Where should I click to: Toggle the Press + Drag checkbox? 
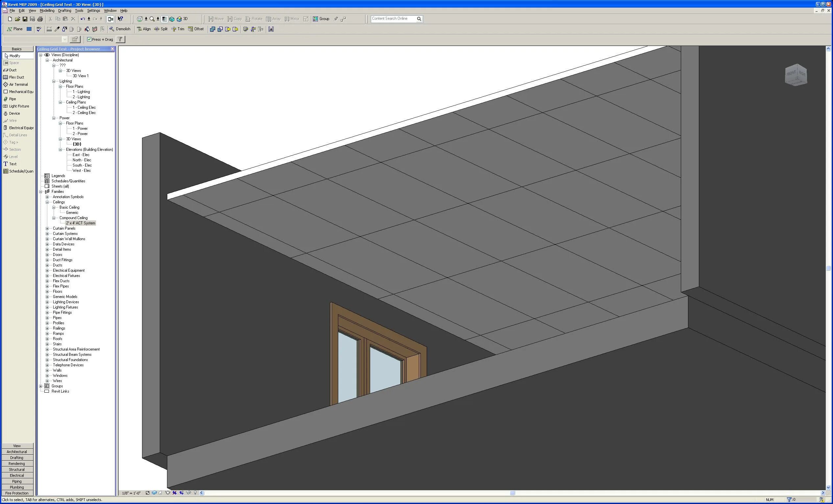pos(89,39)
